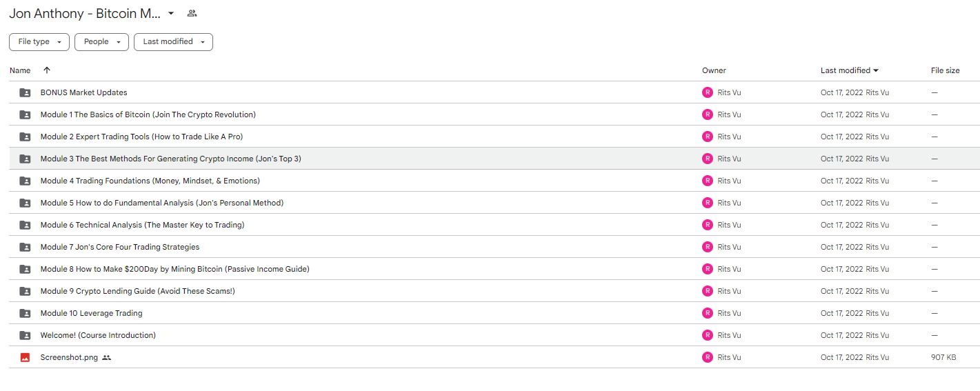Expand the Last modified filter chip
This screenshot has height=391, width=980.
[x=173, y=42]
